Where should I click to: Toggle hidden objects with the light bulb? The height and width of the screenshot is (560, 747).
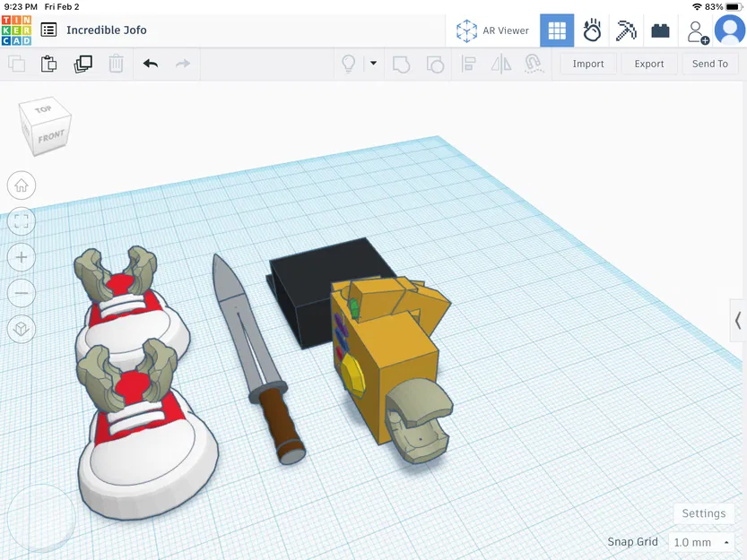coord(350,64)
